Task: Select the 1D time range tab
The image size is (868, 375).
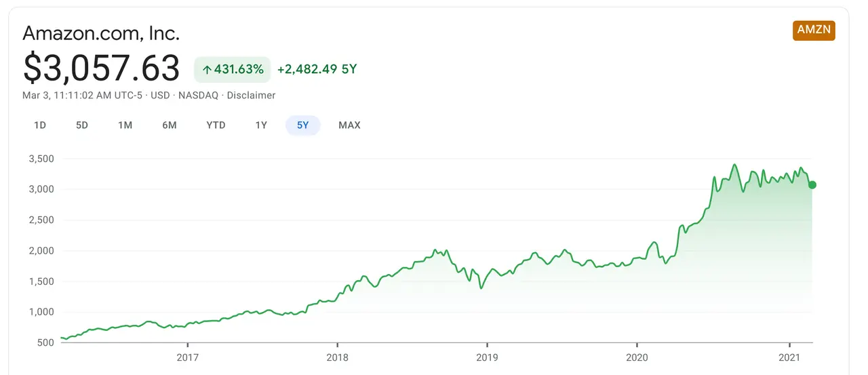Action: pos(40,125)
